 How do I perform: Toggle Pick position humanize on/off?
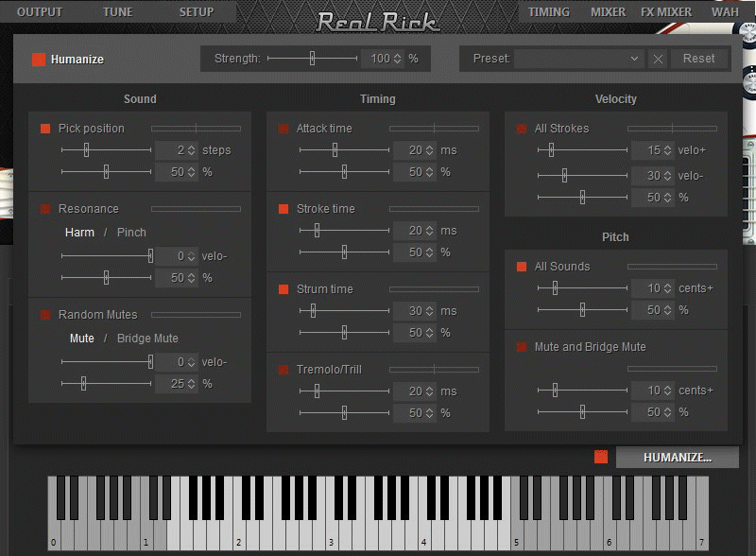[45, 129]
